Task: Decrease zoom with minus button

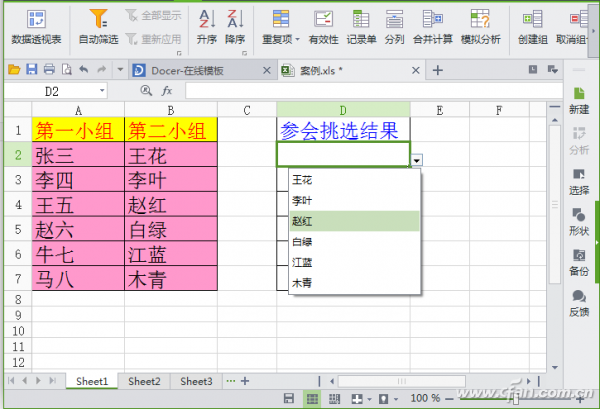Action: (x=449, y=399)
